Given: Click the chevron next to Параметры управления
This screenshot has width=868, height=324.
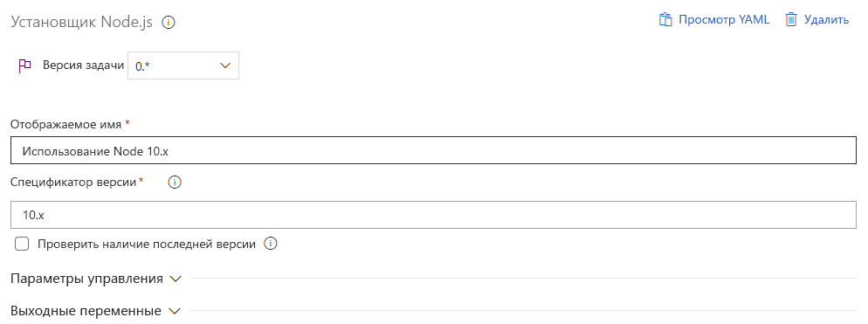Looking at the screenshot, I should click(176, 279).
